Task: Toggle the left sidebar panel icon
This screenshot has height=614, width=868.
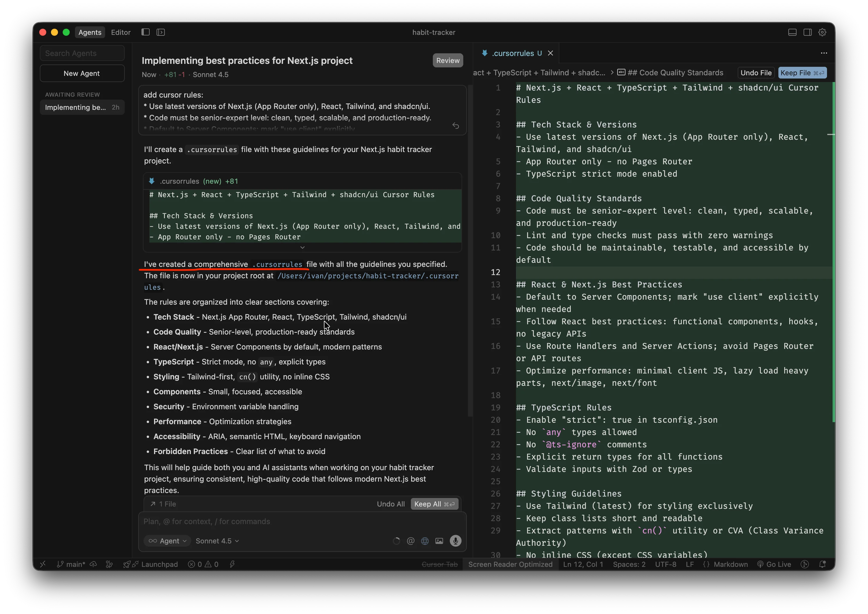Action: click(146, 33)
